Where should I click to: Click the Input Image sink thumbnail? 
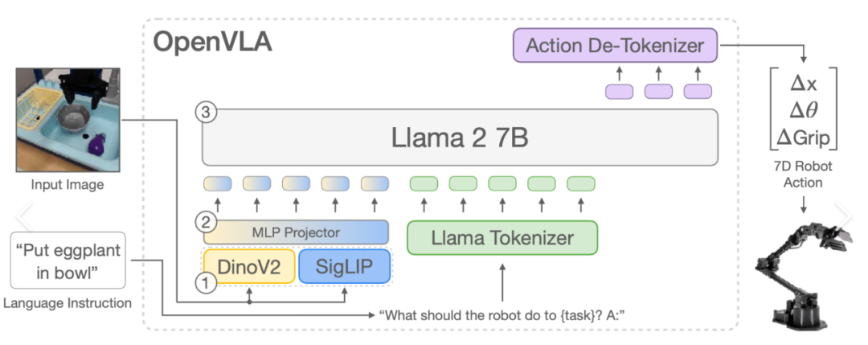tap(69, 121)
